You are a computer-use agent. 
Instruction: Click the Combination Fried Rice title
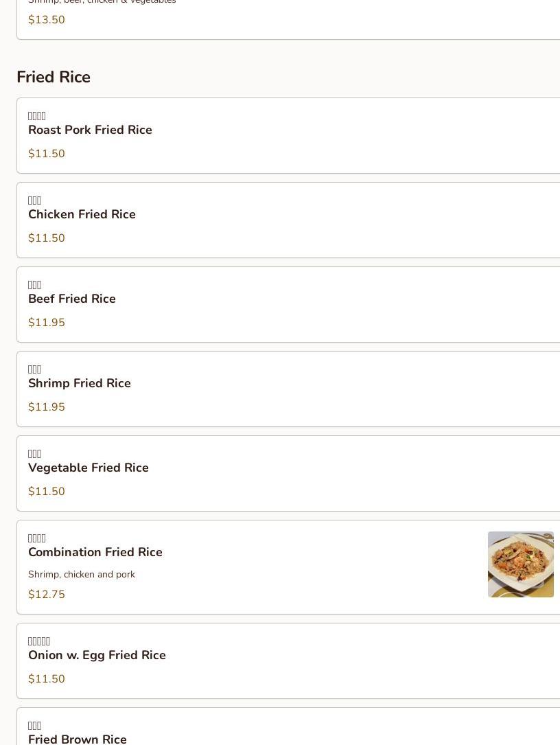tap(95, 553)
